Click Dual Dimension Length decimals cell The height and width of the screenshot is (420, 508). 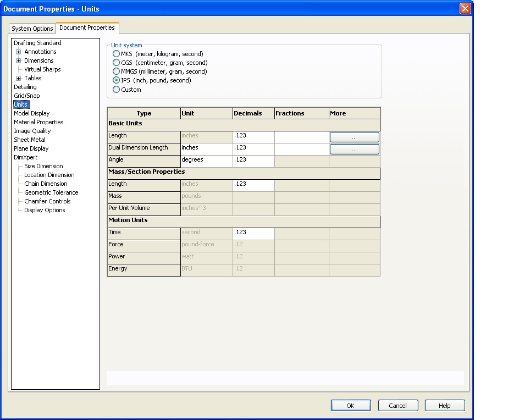click(253, 149)
